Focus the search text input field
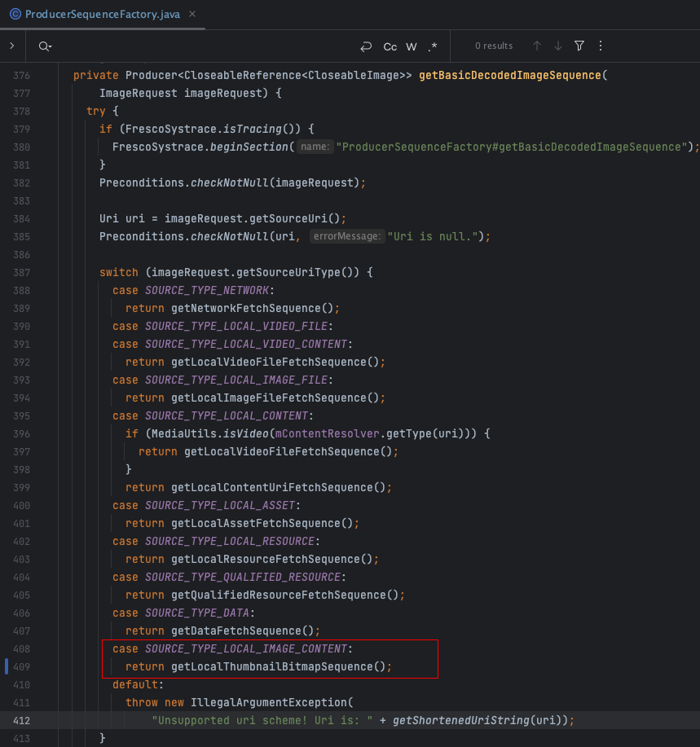Image resolution: width=700 pixels, height=747 pixels. click(x=205, y=46)
